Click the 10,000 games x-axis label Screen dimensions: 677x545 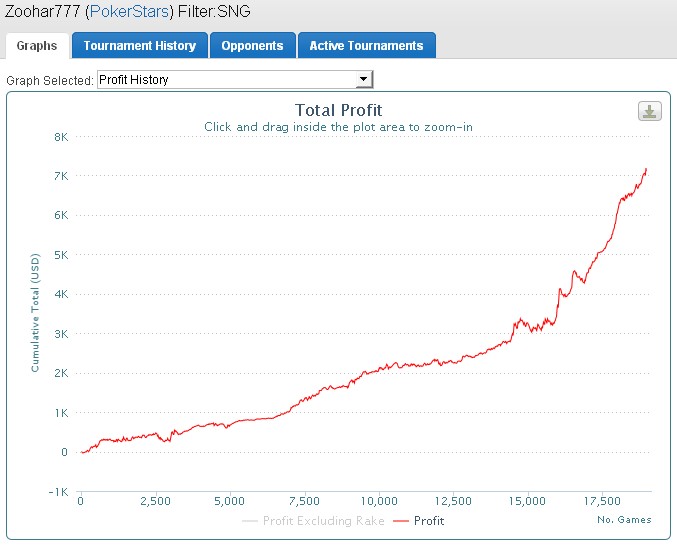click(379, 501)
